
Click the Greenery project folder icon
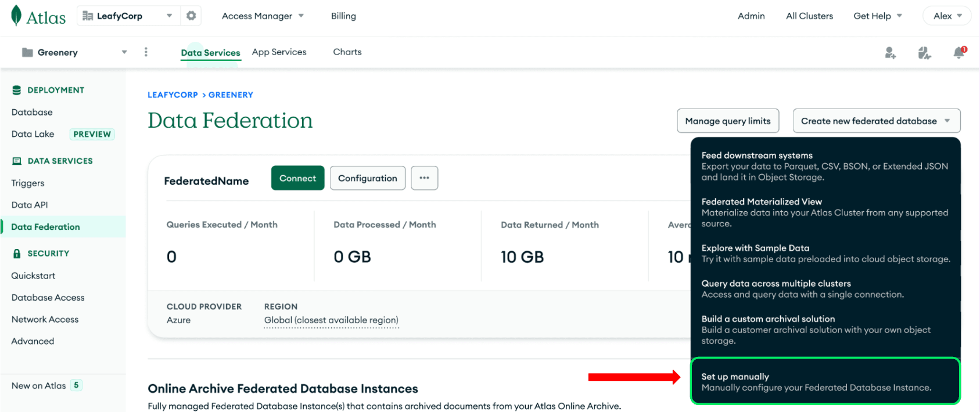(x=27, y=52)
